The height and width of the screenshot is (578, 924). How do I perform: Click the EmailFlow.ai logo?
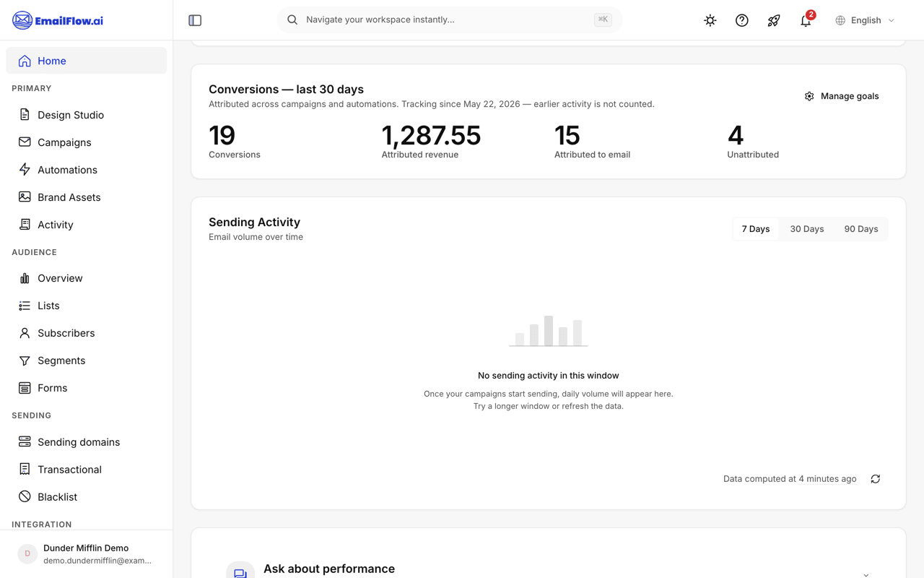tap(58, 20)
